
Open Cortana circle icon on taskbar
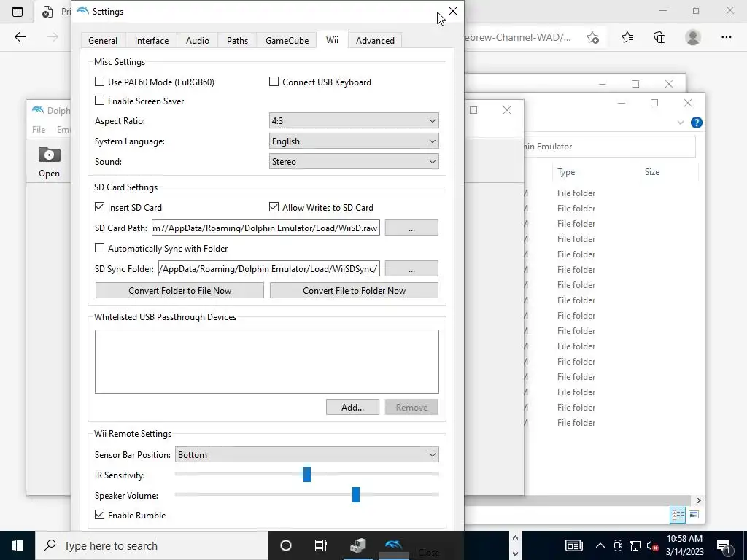coord(286,545)
